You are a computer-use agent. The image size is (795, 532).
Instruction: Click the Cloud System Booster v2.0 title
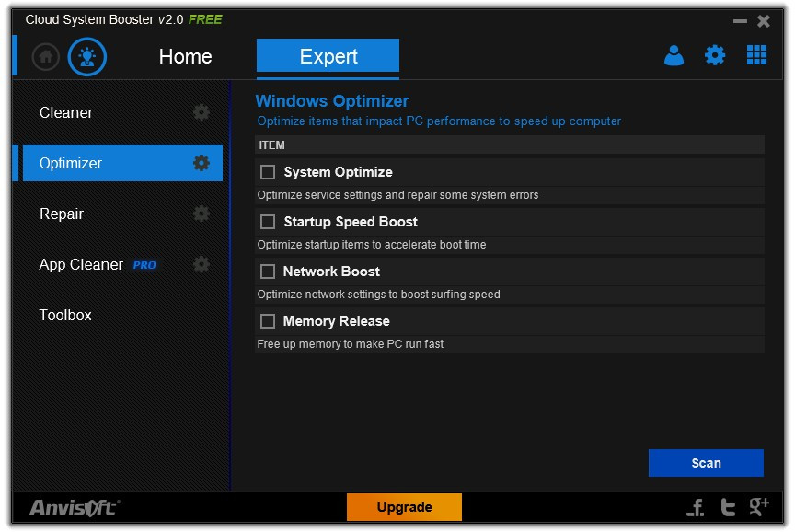pyautogui.click(x=105, y=19)
